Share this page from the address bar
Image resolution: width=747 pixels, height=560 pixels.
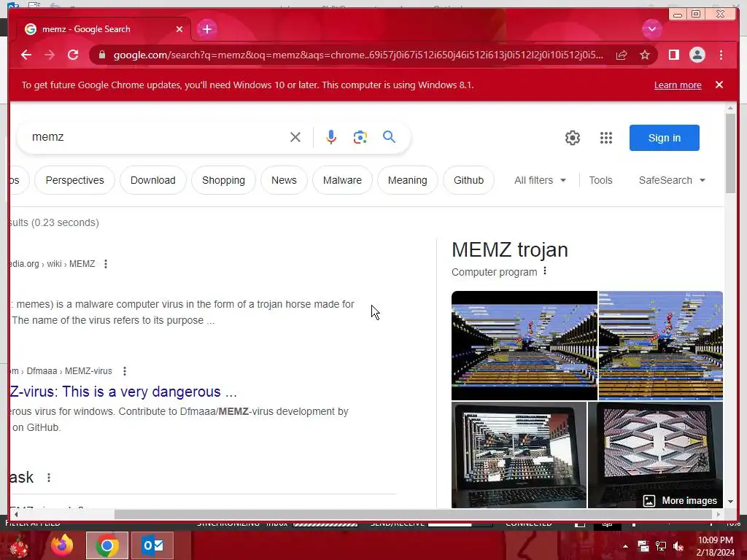[x=622, y=55]
